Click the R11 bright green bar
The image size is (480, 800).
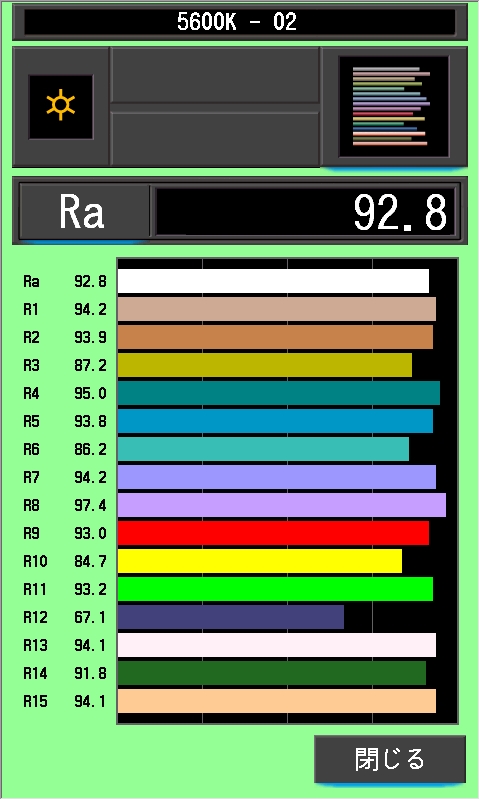275,589
